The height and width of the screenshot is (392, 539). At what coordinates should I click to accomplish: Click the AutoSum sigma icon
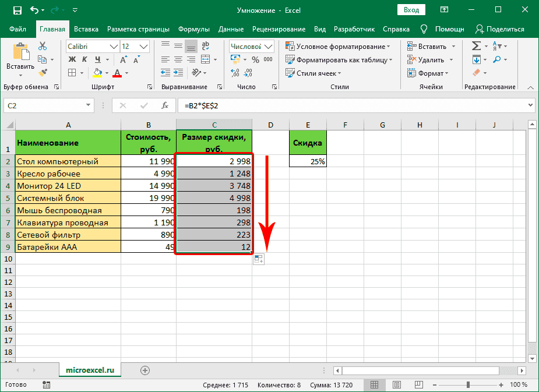point(476,46)
